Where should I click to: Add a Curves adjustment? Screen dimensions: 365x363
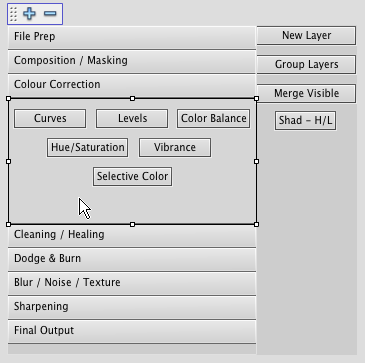[x=50, y=119]
